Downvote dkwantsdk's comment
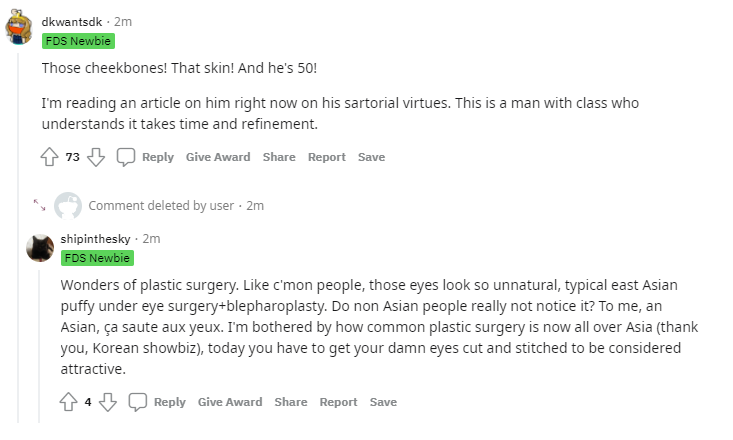 coord(96,157)
